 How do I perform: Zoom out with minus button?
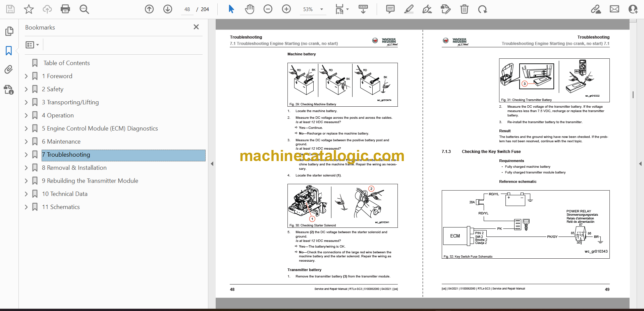[x=268, y=9]
